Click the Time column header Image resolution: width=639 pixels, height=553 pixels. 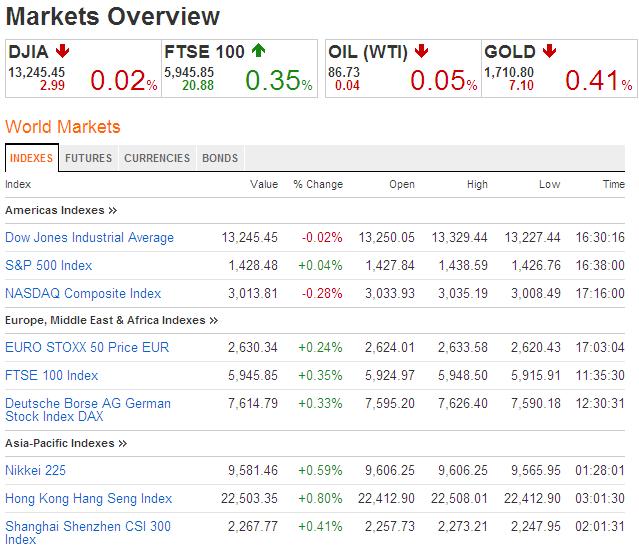click(614, 184)
